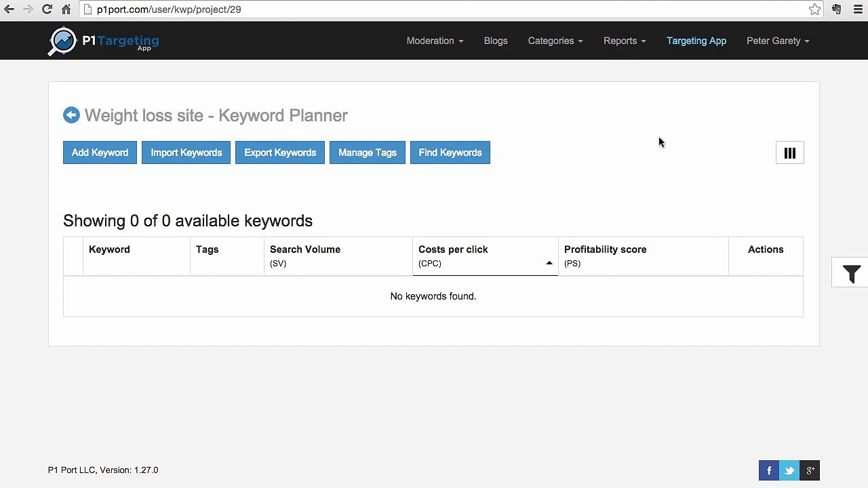Expand the Moderation dropdown menu

435,41
